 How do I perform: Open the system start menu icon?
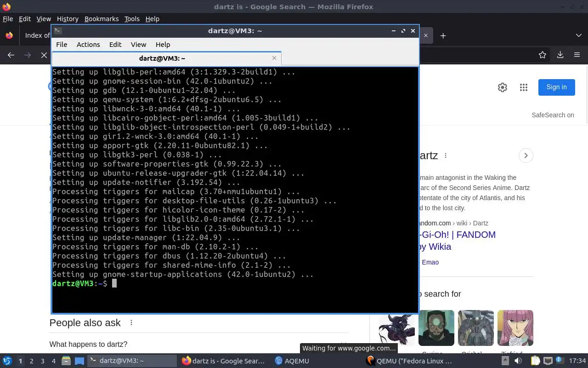[x=7, y=361]
